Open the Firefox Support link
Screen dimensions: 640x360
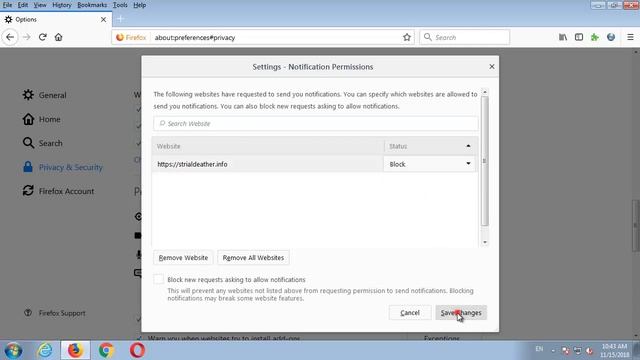click(x=55, y=313)
